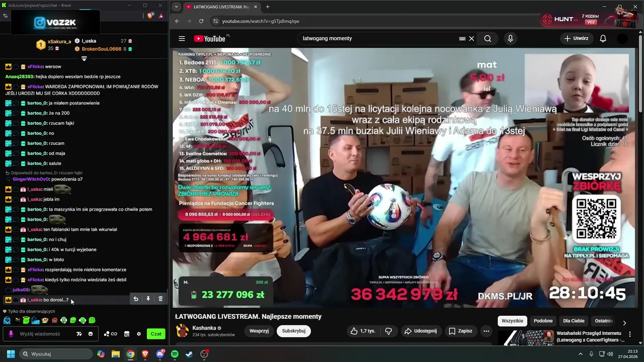Viewport: 644px width, 362px height.
Task: Open the YouTube hamburger guide menu
Action: click(182, 39)
